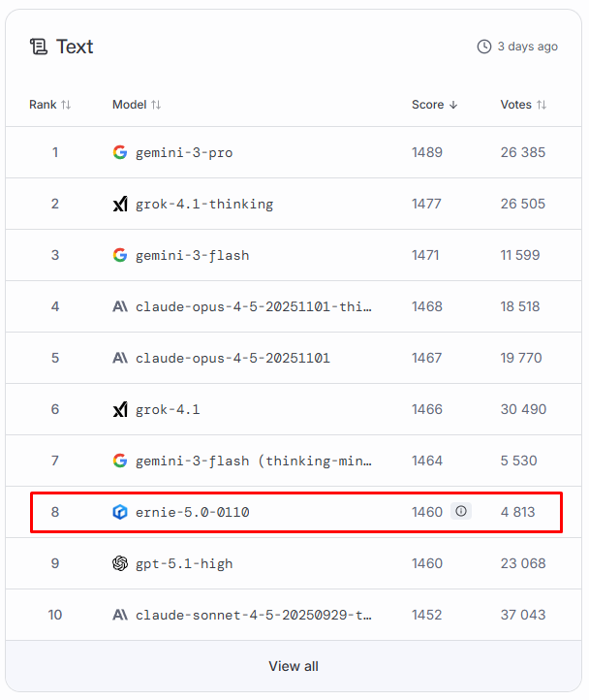Open the gemini-3-pro model entry
The image size is (589, 700).
point(184,152)
